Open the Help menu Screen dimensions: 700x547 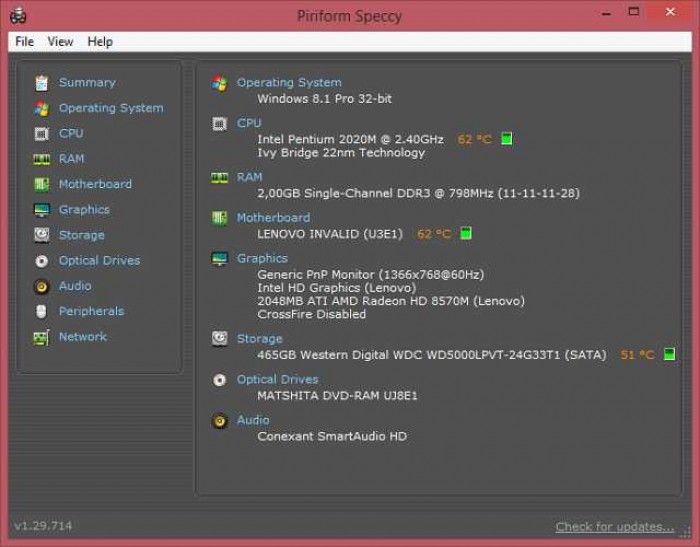pos(100,42)
